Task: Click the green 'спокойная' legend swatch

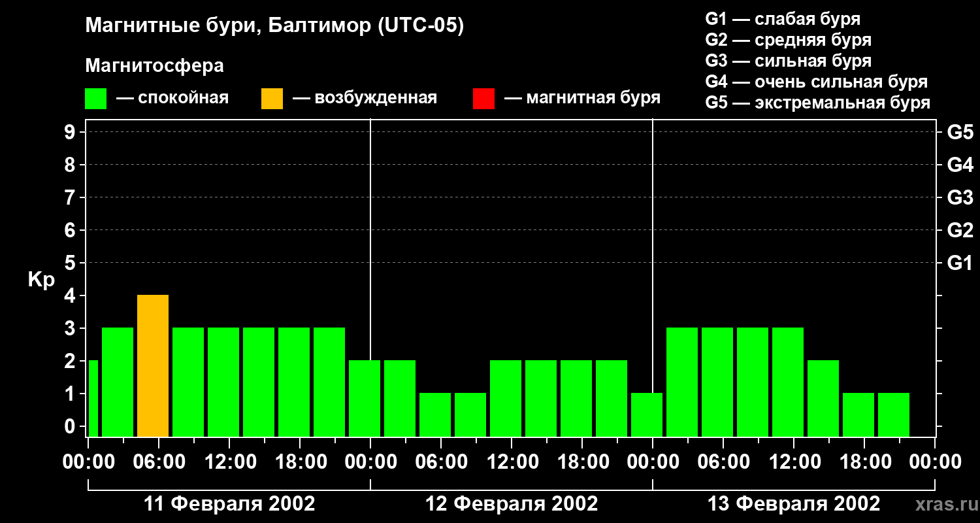Action: (95, 99)
